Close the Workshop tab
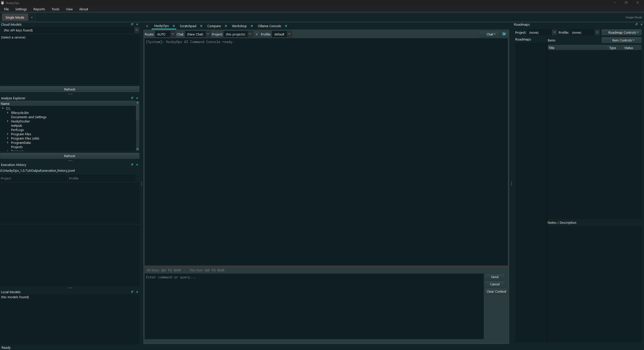Image resolution: width=644 pixels, height=350 pixels. [x=252, y=26]
